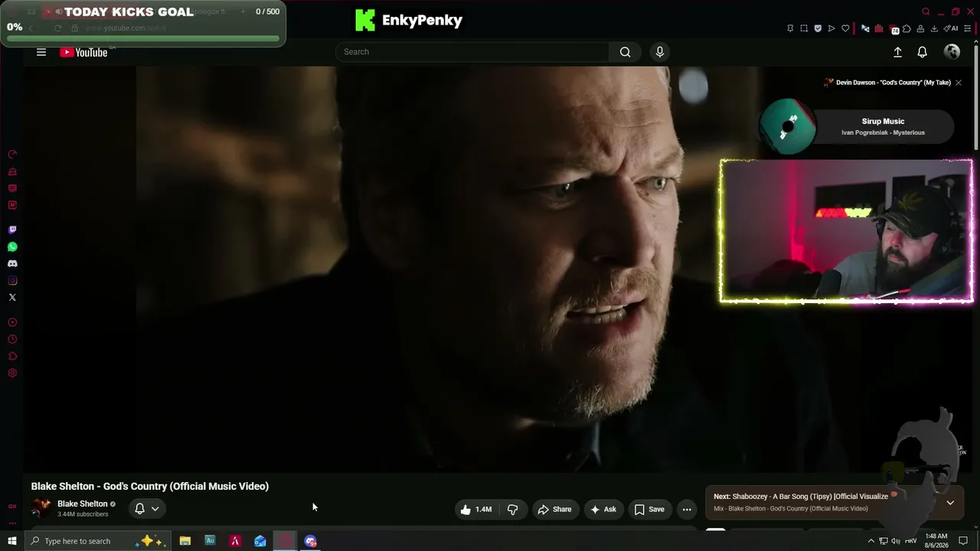Like the Blake Shelton video
The height and width of the screenshot is (551, 980).
475,509
